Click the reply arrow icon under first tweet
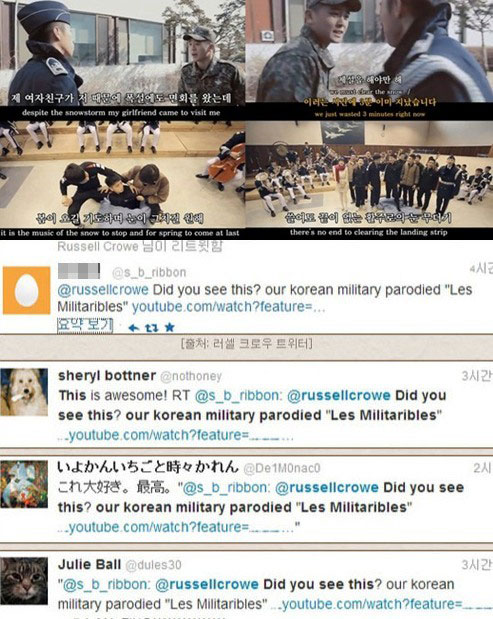The height and width of the screenshot is (619, 493). tap(134, 328)
